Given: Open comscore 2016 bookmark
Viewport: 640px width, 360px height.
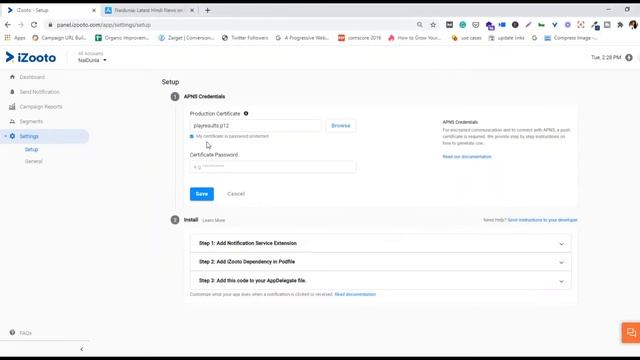Looking at the screenshot, I should pos(360,38).
